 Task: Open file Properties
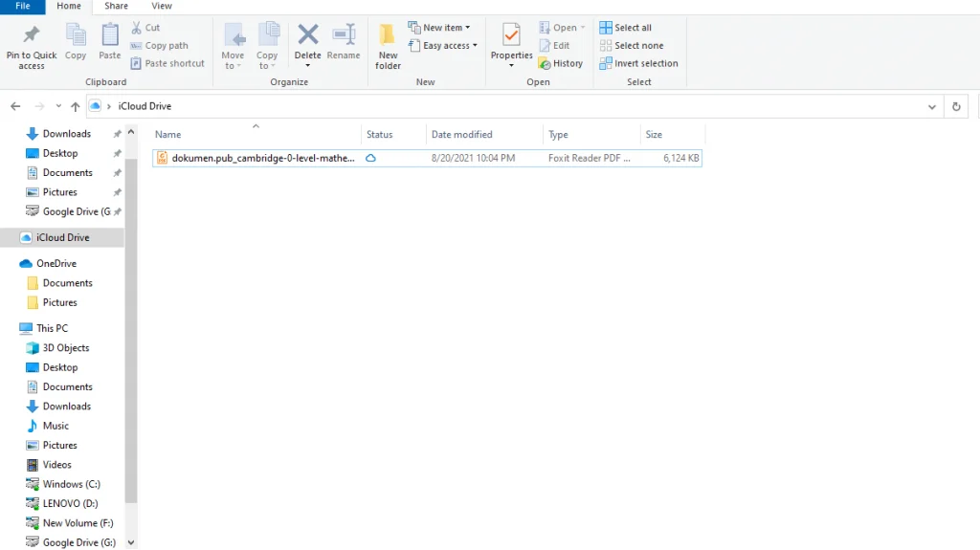pos(511,41)
